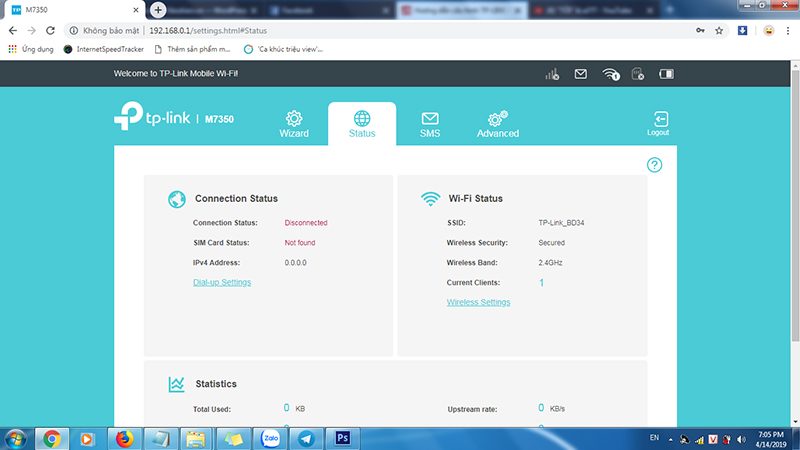Go to the Advanced tab
Image resolution: width=800 pixels, height=450 pixels.
497,124
